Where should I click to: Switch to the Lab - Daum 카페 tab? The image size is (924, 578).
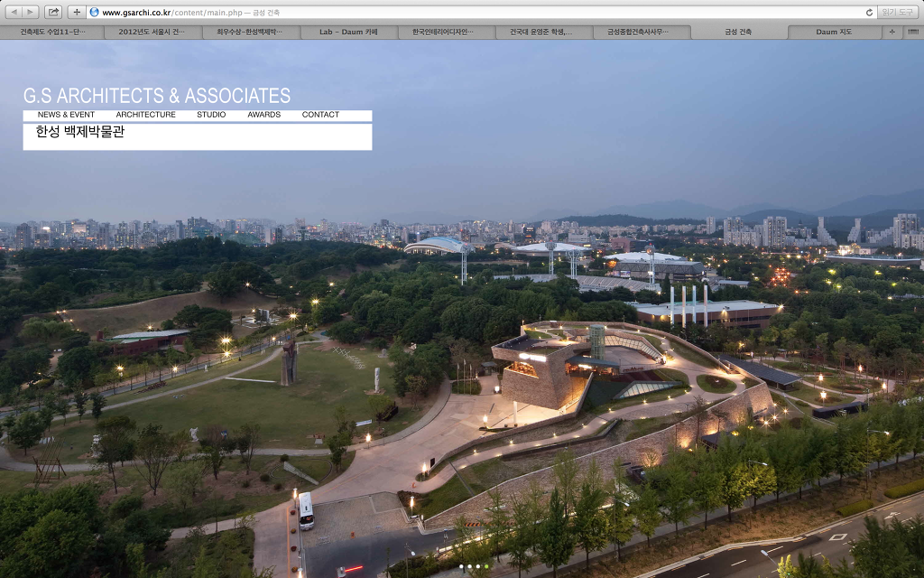(x=348, y=32)
